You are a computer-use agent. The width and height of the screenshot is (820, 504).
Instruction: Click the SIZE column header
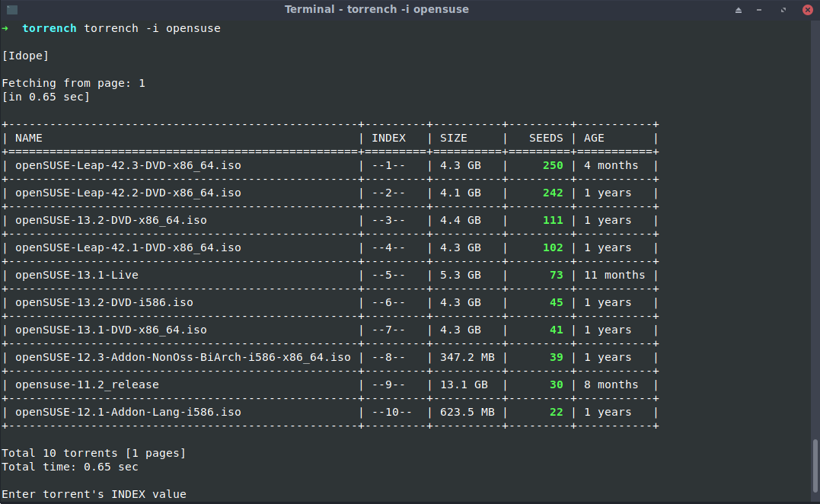pos(454,138)
